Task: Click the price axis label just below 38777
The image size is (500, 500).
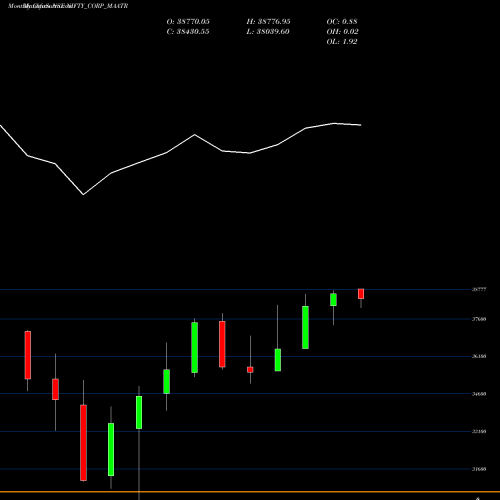Action: coord(479,319)
